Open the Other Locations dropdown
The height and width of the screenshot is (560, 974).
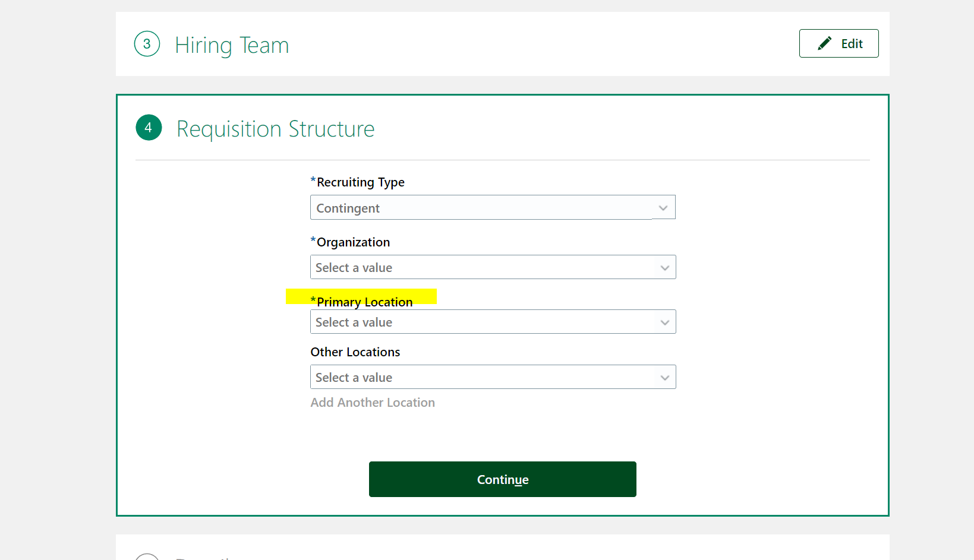(492, 377)
